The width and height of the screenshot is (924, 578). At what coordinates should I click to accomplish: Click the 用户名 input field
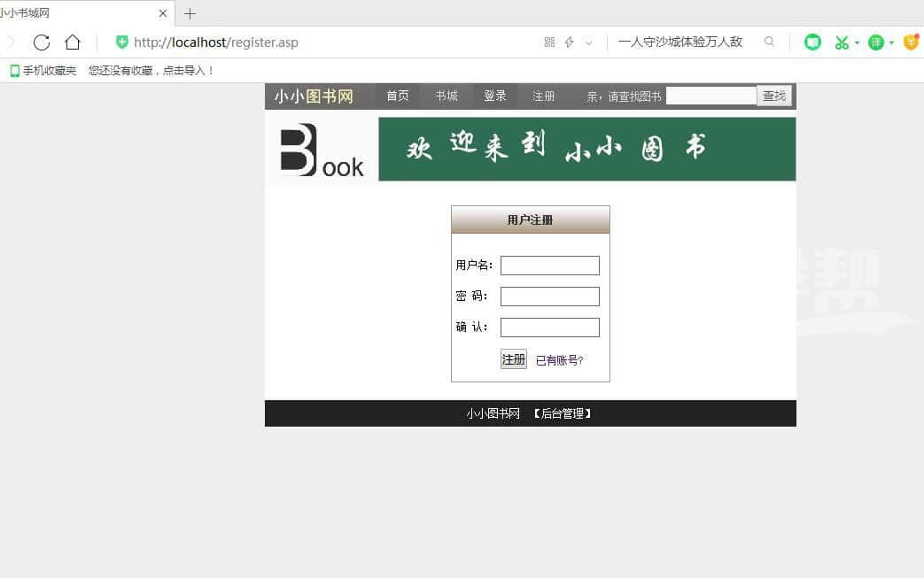click(550, 266)
